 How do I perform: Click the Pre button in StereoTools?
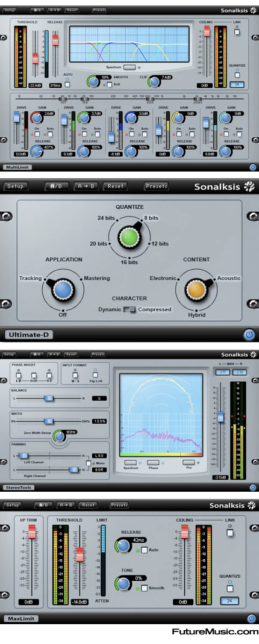[x=189, y=462]
